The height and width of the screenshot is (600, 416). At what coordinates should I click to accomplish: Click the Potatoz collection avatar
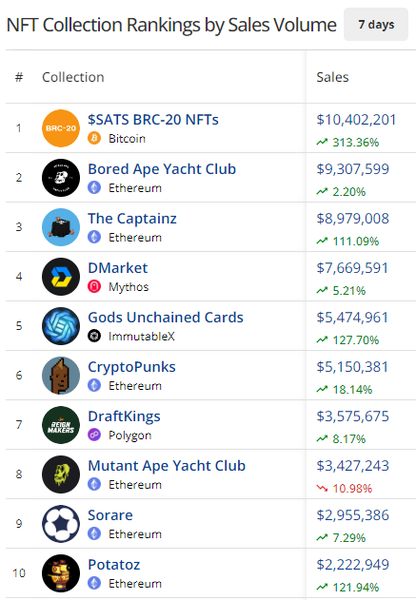tap(61, 573)
